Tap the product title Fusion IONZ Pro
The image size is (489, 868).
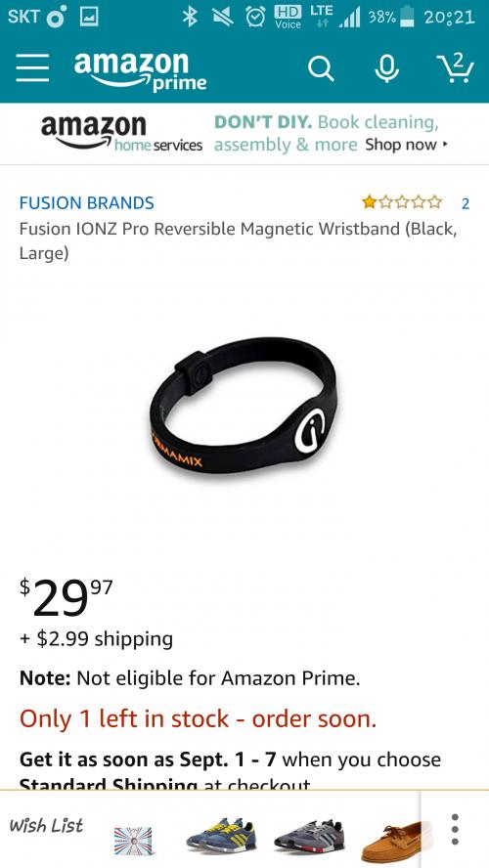[238, 240]
